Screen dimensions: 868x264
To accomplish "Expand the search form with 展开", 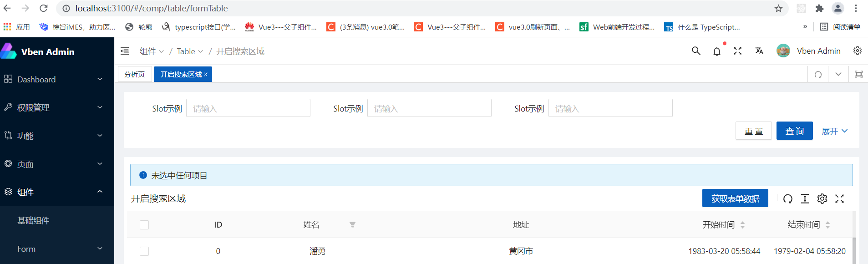I will click(834, 131).
